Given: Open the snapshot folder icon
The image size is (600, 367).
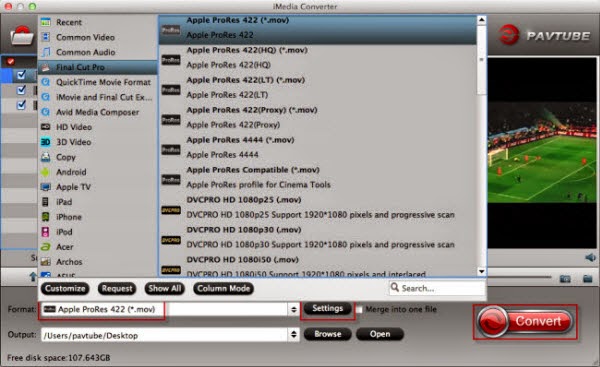Looking at the screenshot, I should [x=588, y=278].
